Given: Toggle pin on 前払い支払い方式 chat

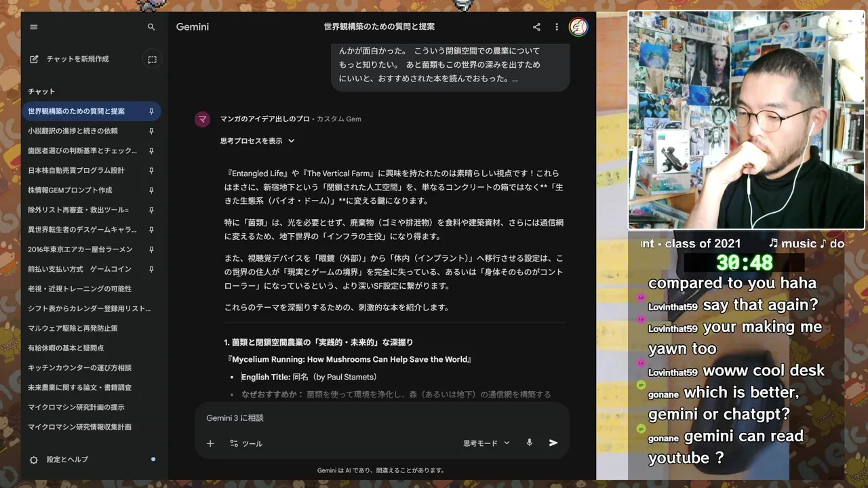Looking at the screenshot, I should [x=151, y=269].
